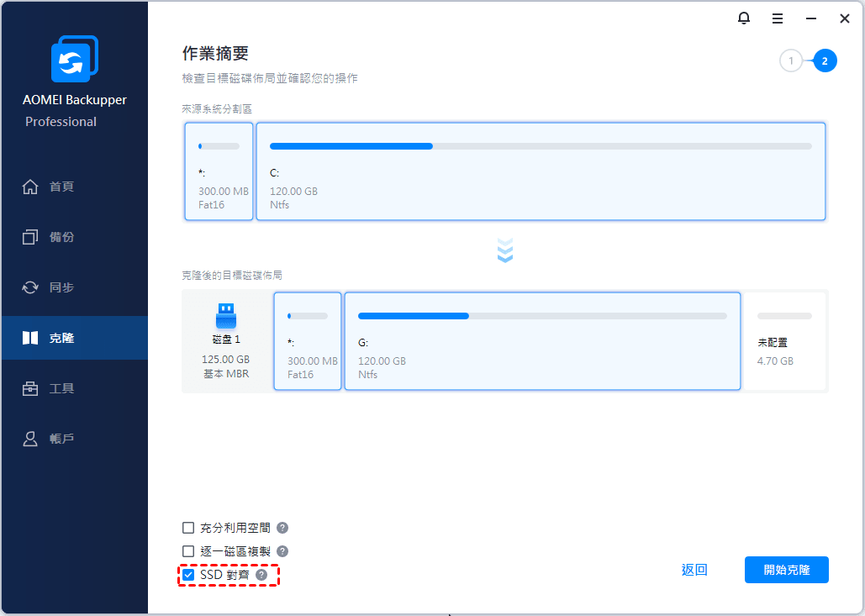Enable the 逐一磁區複製 checkbox

(x=188, y=551)
